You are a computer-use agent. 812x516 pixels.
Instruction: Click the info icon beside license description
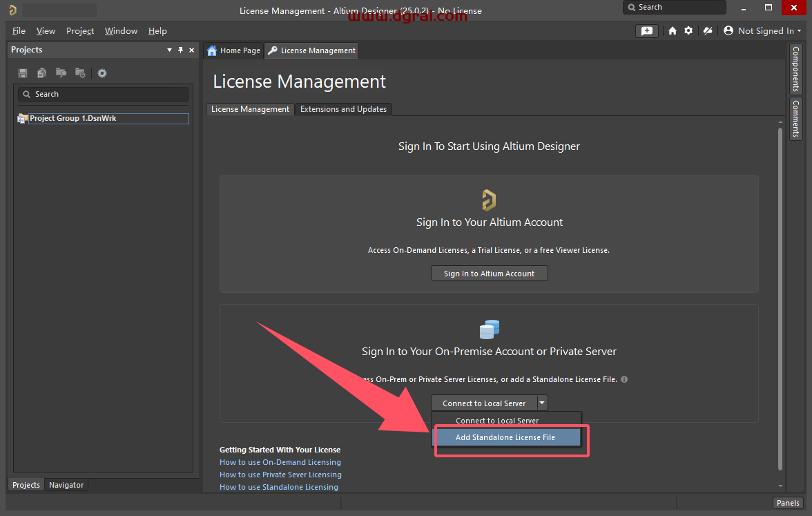(624, 379)
